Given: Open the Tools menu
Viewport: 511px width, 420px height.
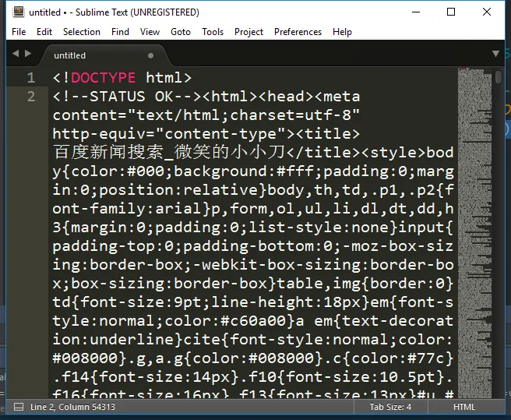Looking at the screenshot, I should (x=213, y=32).
